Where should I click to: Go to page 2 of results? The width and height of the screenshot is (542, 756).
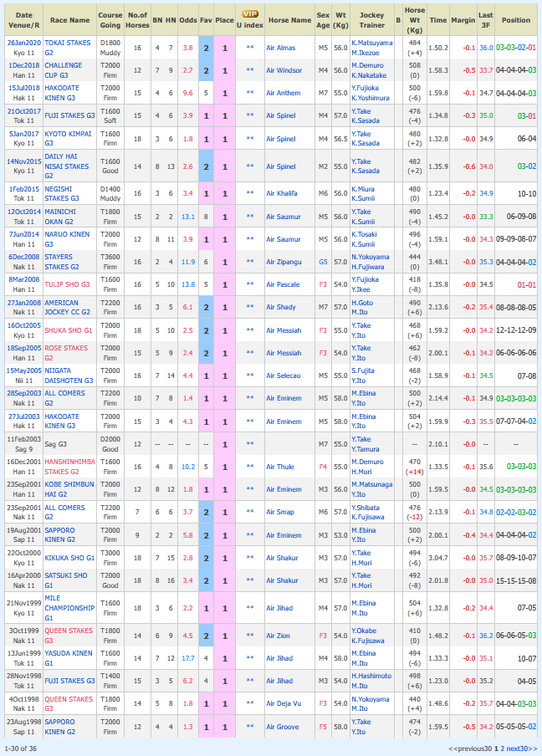(503, 748)
